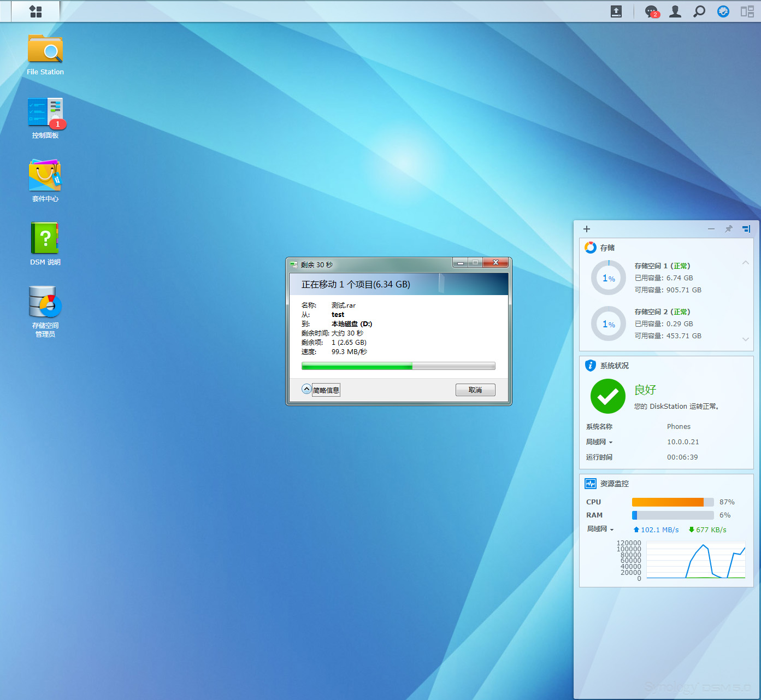Viewport: 761px width, 700px height.
Task: Pin the widget panel with pushpin icon
Action: (x=728, y=229)
